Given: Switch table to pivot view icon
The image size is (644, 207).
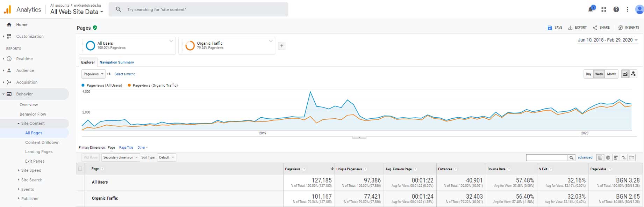Looking at the screenshot, I should pos(631,158).
